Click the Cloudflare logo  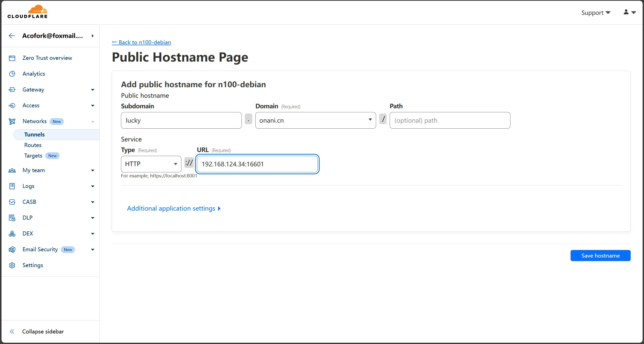coord(27,12)
